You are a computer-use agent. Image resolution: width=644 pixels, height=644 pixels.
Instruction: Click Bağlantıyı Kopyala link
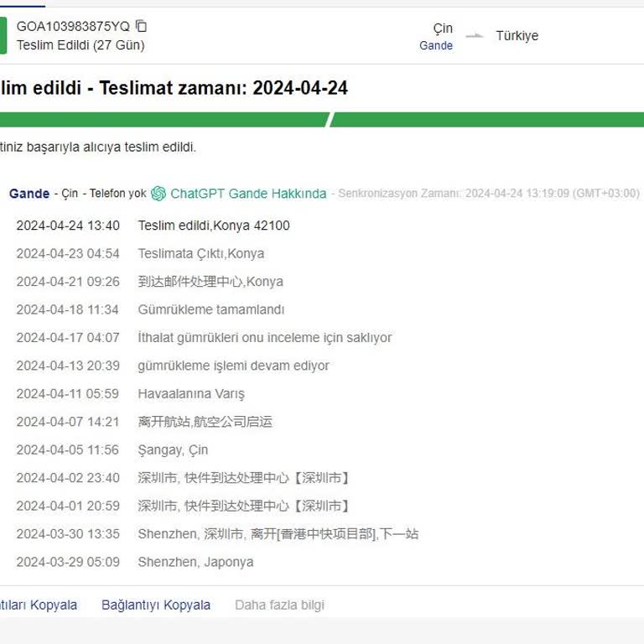(x=156, y=605)
